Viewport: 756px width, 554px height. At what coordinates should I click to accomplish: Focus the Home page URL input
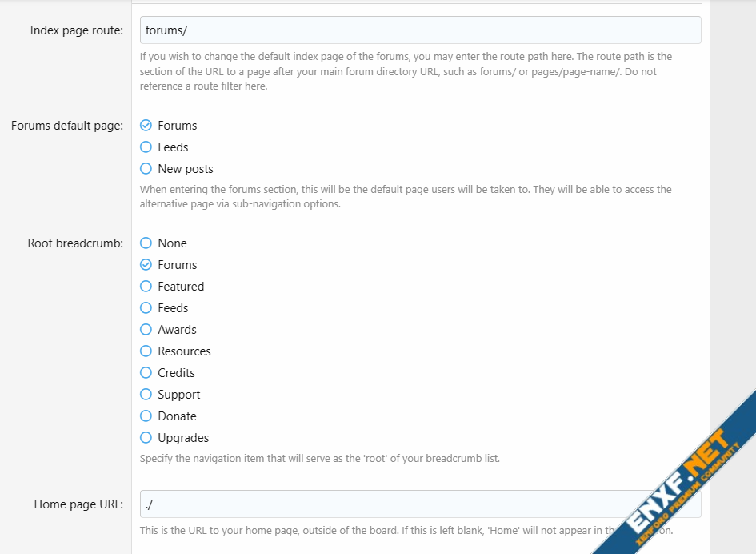click(x=384, y=504)
